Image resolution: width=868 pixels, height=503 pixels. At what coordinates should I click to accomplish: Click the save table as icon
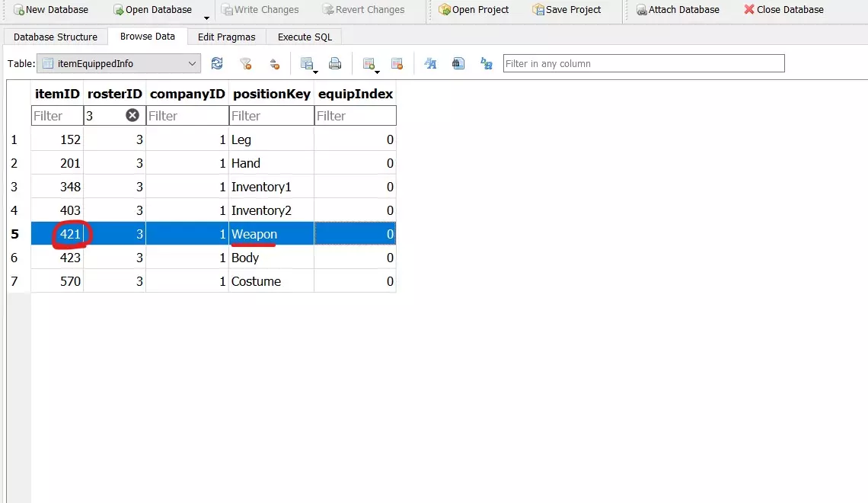[306, 64]
